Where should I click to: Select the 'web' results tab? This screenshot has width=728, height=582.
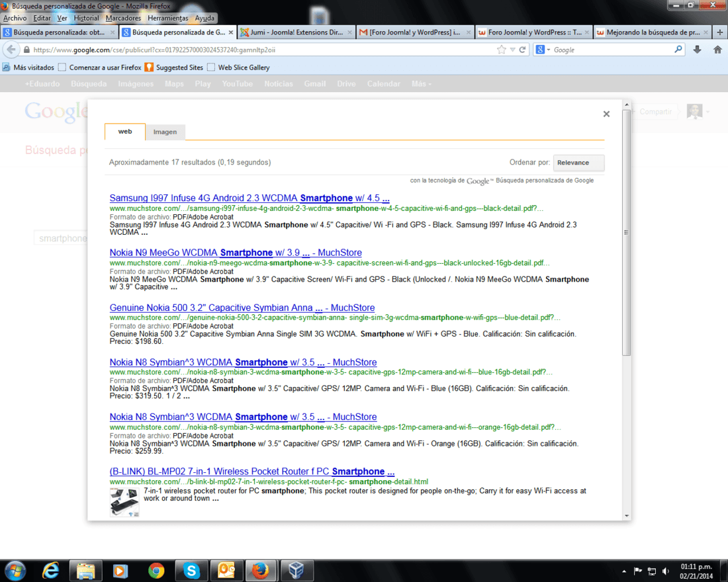[x=125, y=132]
